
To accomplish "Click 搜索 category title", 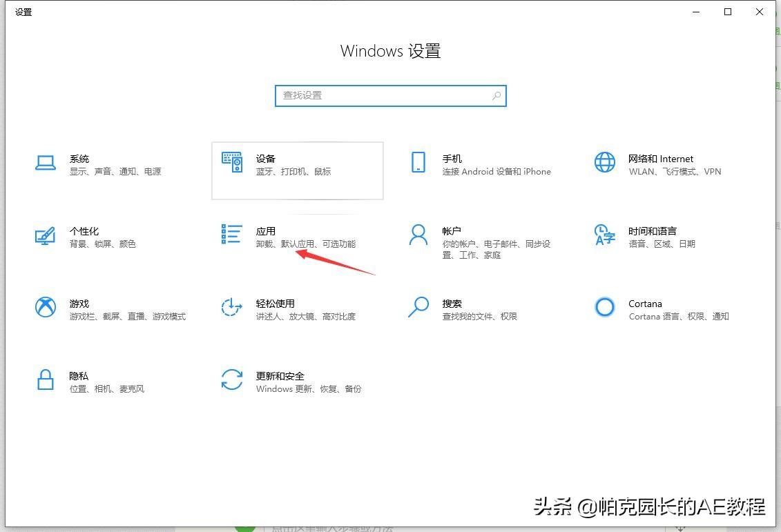I will [452, 304].
